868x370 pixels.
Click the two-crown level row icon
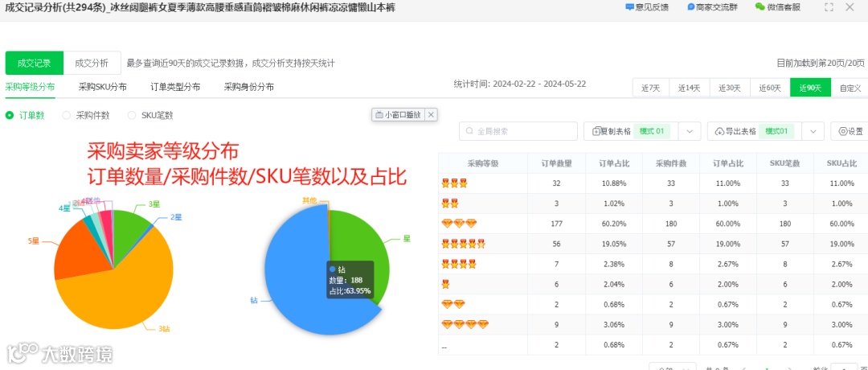[450, 203]
